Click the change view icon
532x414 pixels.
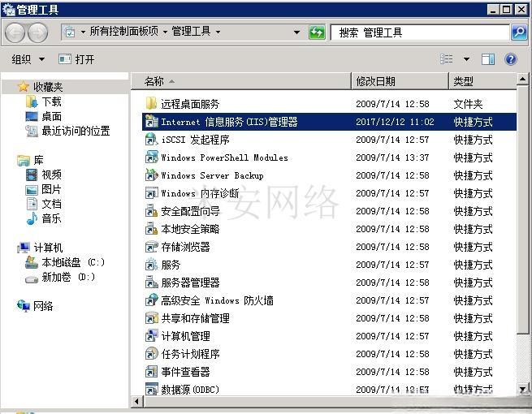(447, 59)
